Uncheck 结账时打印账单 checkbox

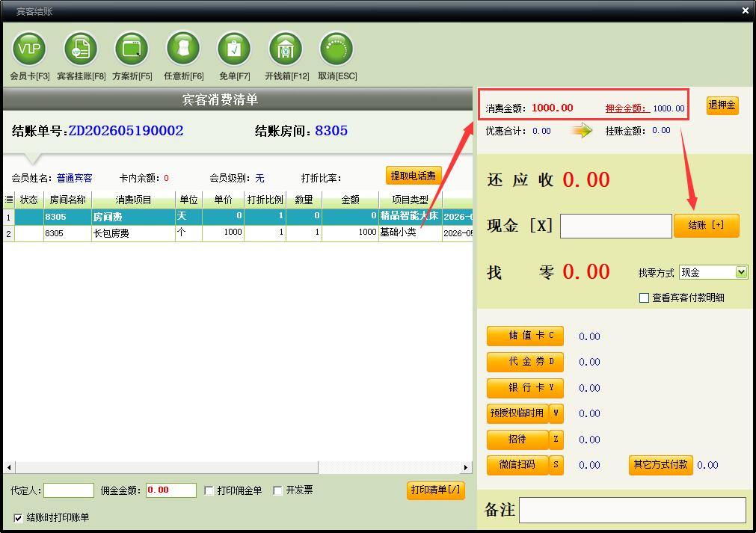click(x=18, y=518)
